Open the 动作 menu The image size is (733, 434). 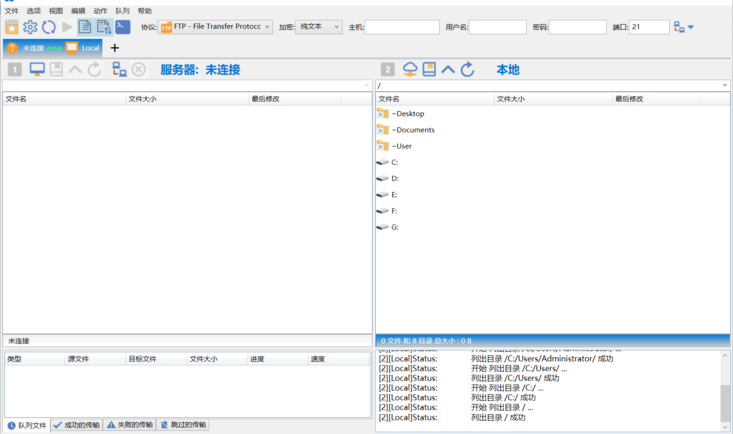point(100,10)
